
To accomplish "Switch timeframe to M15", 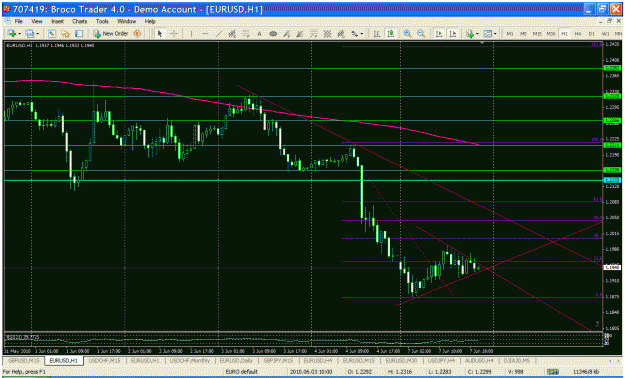I will pyautogui.click(x=537, y=34).
